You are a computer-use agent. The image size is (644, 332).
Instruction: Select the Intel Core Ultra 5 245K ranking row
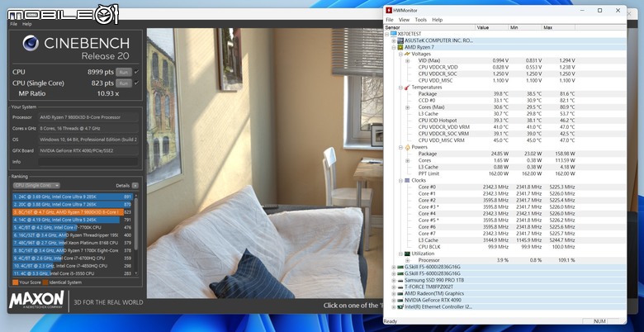click(73, 220)
